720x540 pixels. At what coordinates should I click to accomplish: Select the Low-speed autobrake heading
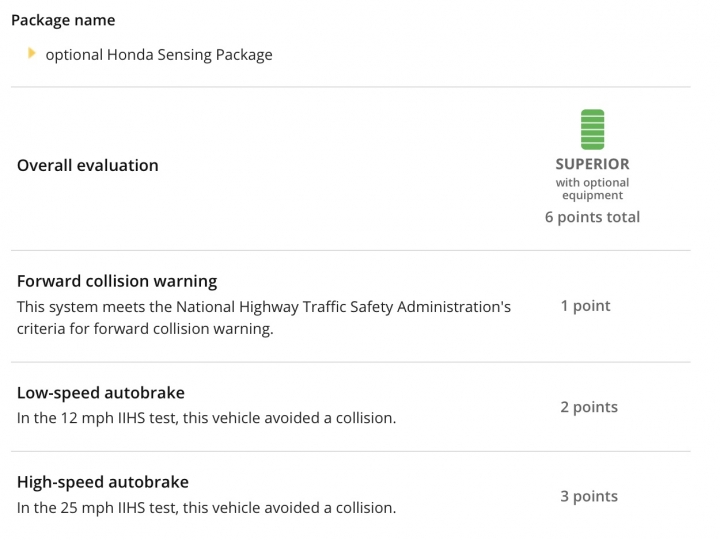[101, 393]
